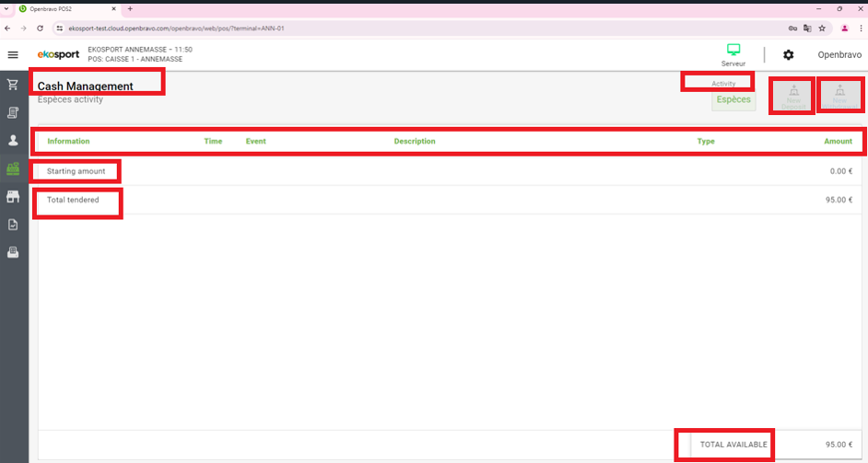Image resolution: width=868 pixels, height=463 pixels.
Task: Open a new browser tab
Action: pos(130,9)
